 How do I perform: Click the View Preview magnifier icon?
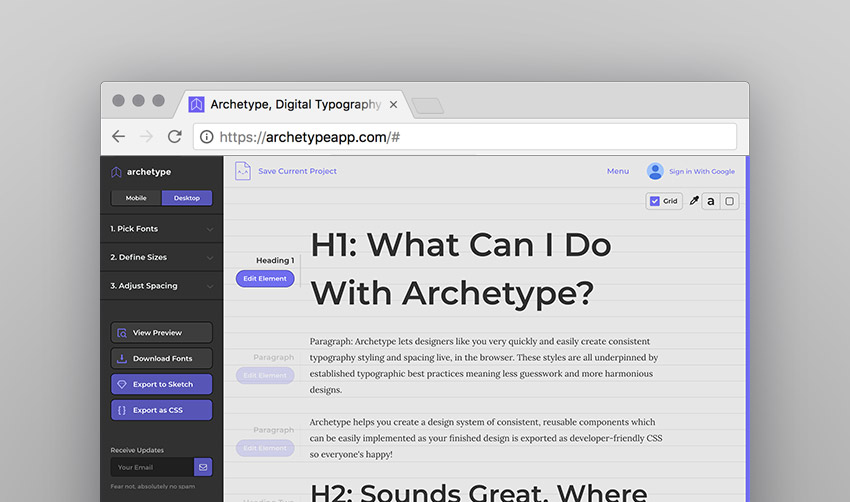(x=122, y=333)
